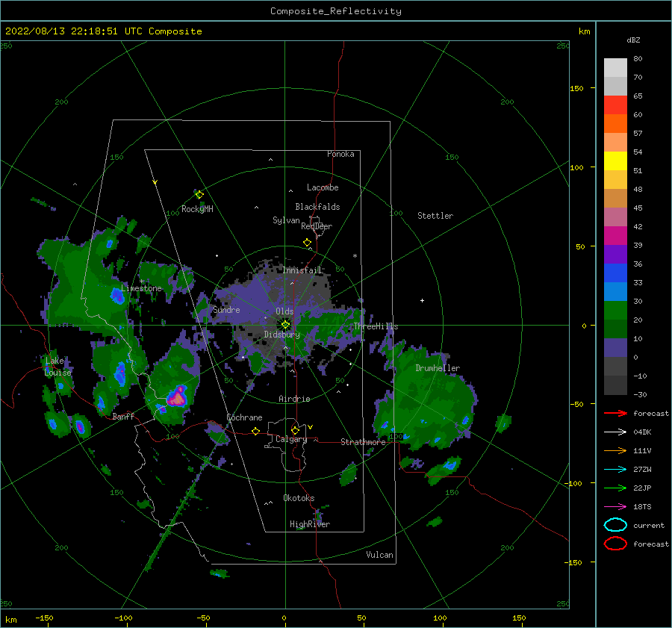Click the yellow diamond marker below Cochrane
Image resolution: width=672 pixels, height=628 pixels.
tap(256, 432)
